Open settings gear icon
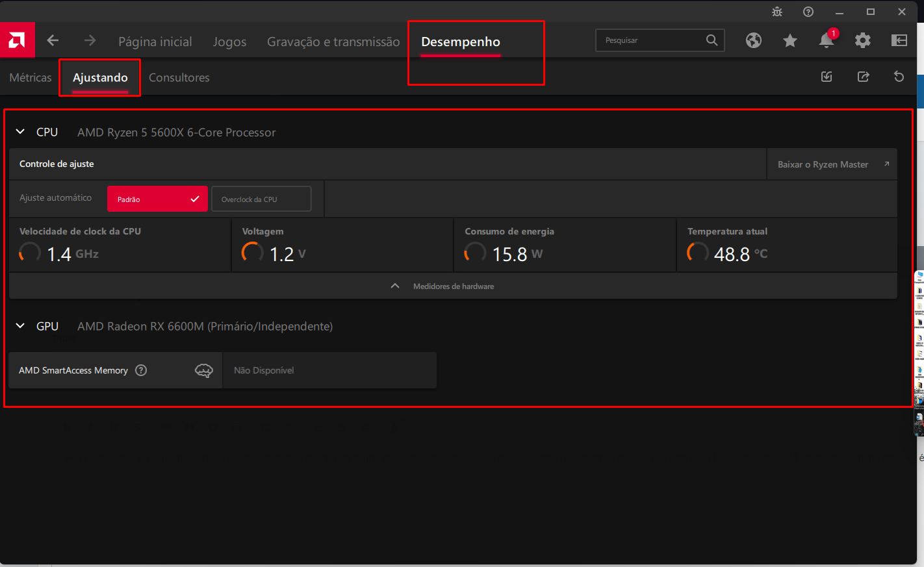The image size is (924, 567). click(863, 40)
